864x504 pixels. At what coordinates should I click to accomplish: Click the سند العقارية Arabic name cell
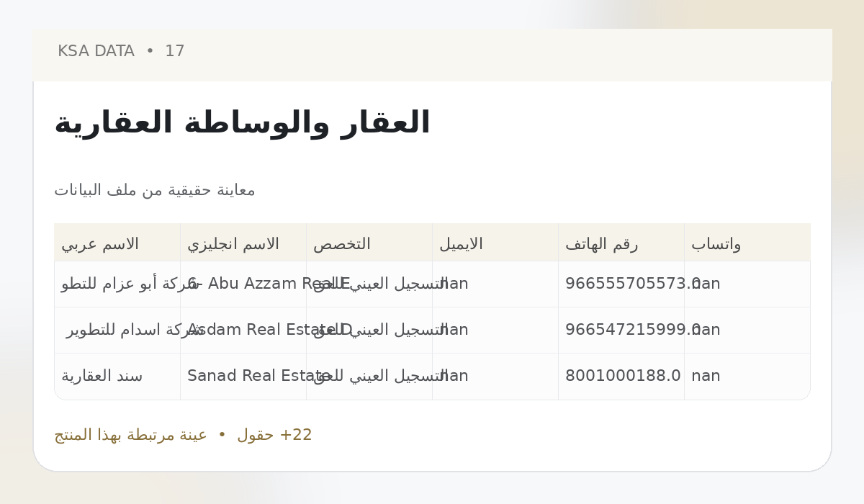pos(117,376)
